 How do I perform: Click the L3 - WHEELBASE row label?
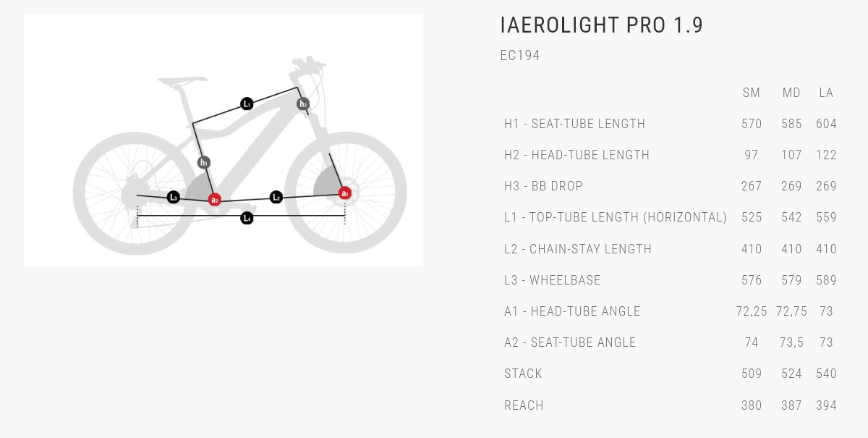tap(553, 280)
